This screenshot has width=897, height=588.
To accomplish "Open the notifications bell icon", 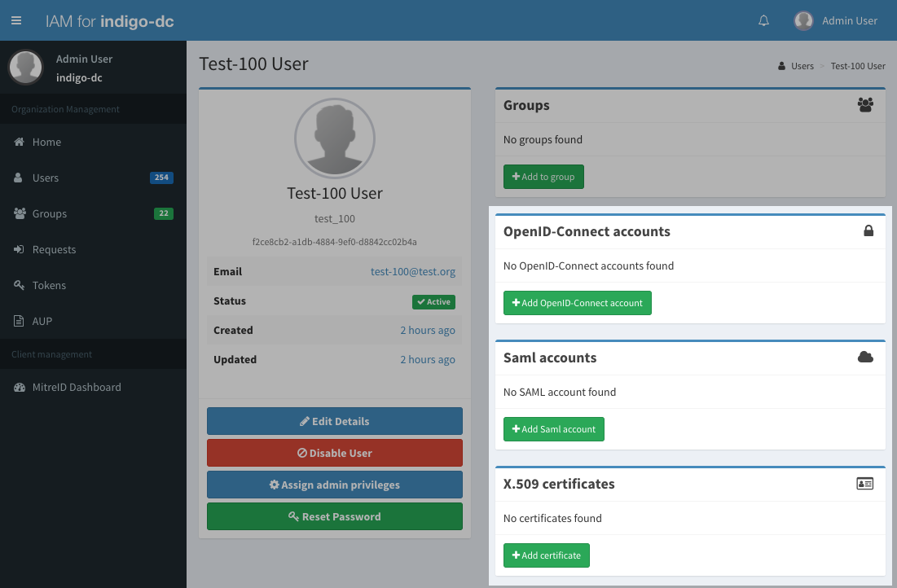I will pos(763,20).
